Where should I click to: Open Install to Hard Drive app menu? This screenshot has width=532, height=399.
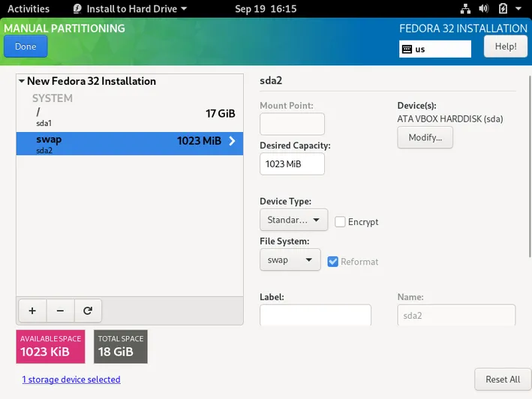pos(131,8)
